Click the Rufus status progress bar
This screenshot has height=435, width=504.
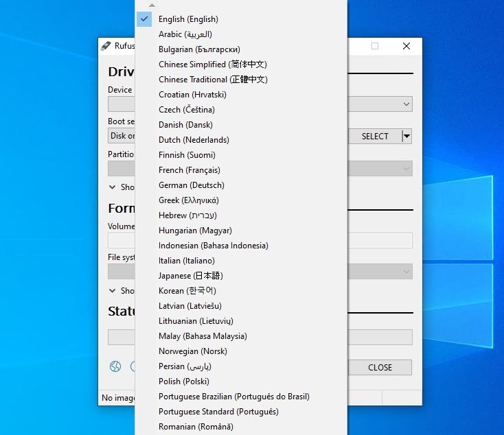pyautogui.click(x=380, y=337)
